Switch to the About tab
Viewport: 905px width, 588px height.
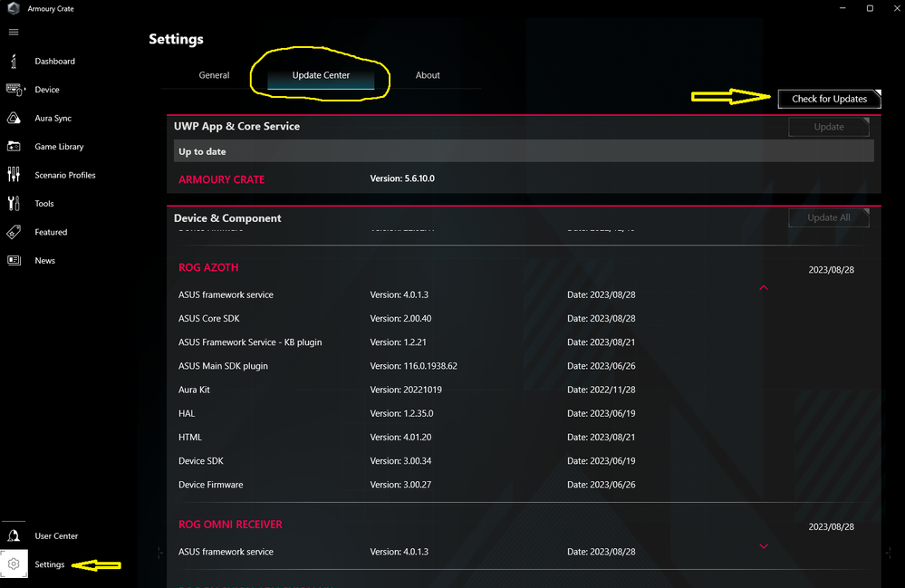428,75
